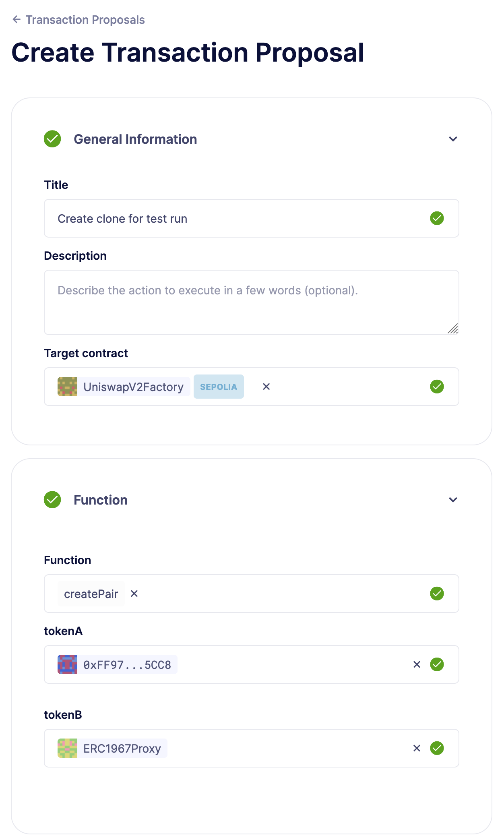
Task: Remove the tokenA address selection
Action: tap(417, 664)
